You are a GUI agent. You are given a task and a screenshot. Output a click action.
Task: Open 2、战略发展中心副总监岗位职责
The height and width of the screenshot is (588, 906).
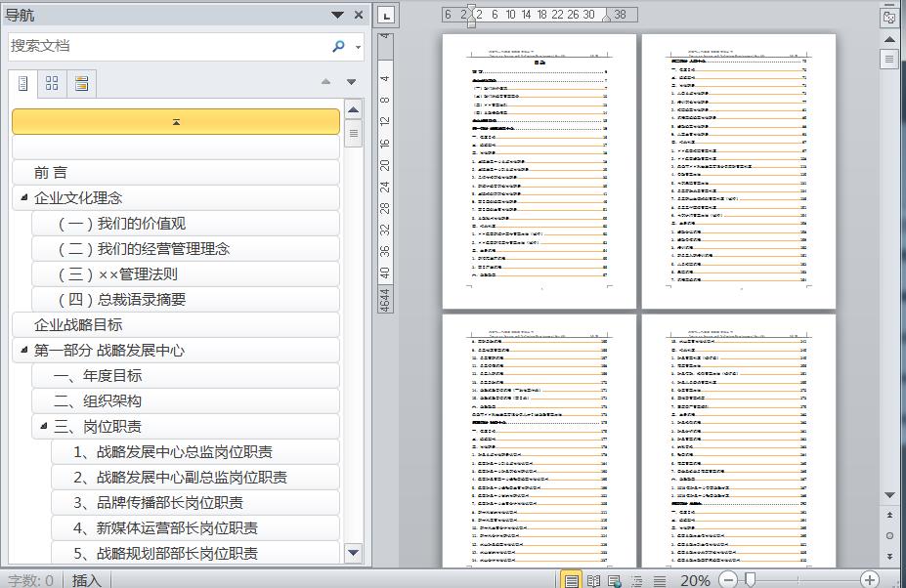(195, 478)
